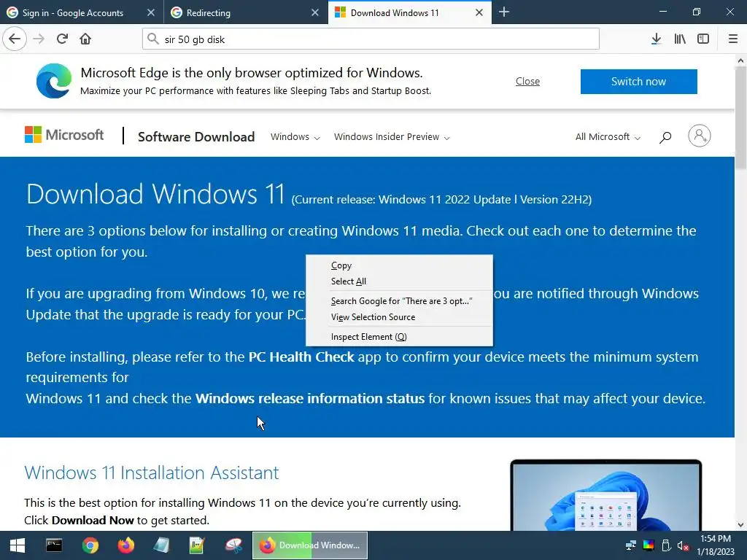The image size is (747, 560).
Task: Click the Microsoft Edge logo in banner
Action: 54,80
